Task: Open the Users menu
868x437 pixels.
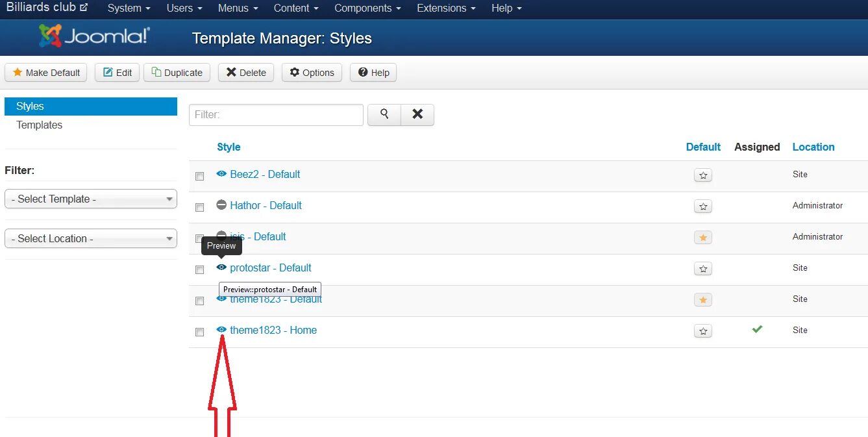Action: click(x=184, y=8)
